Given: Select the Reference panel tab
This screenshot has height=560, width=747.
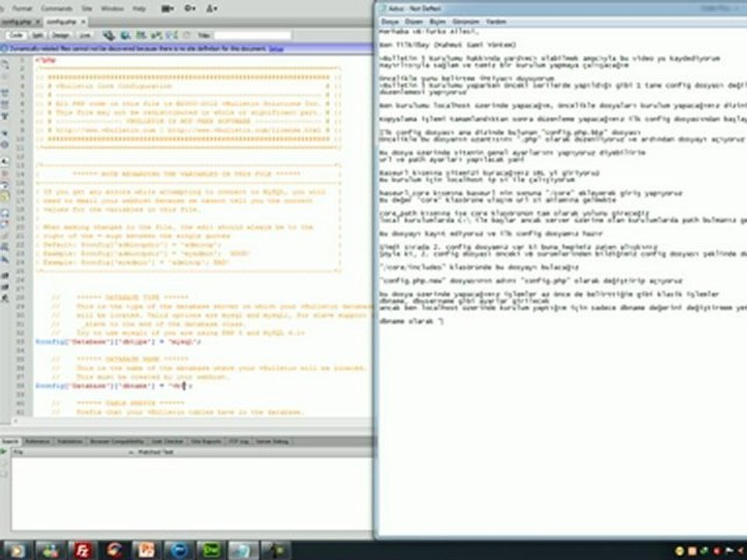Looking at the screenshot, I should (x=37, y=442).
